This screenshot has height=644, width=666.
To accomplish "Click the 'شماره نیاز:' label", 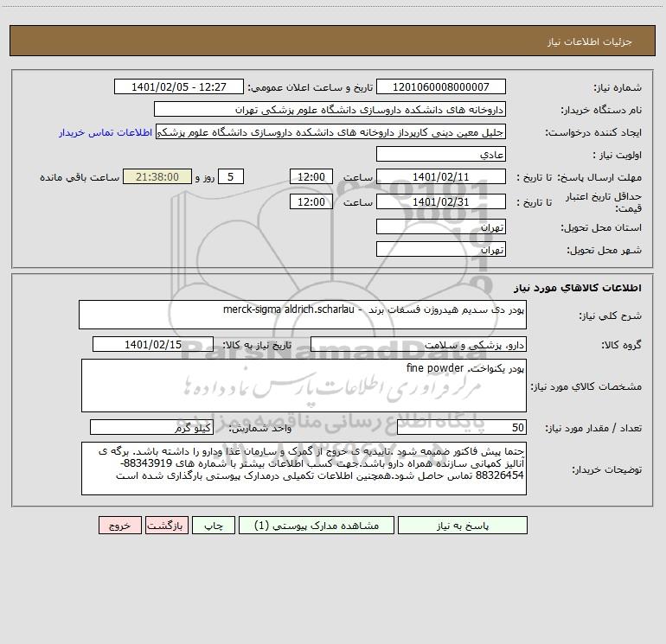I will [618, 88].
